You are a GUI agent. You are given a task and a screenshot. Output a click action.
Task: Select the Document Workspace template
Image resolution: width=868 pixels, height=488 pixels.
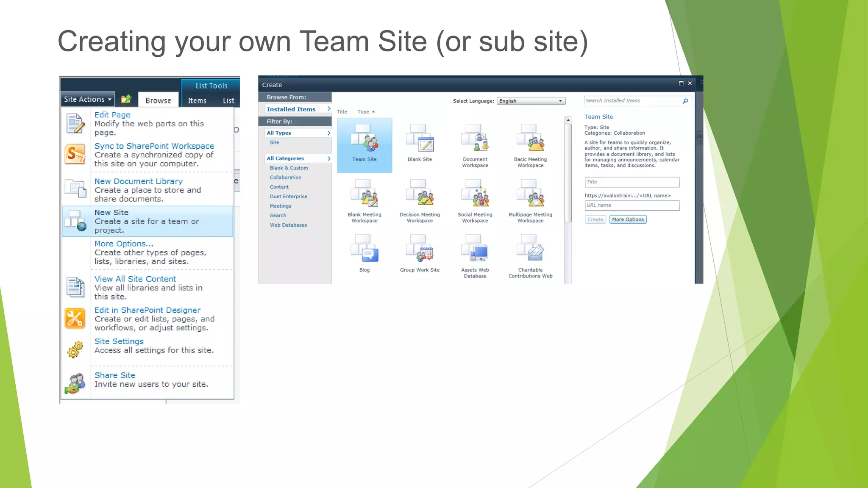click(475, 145)
